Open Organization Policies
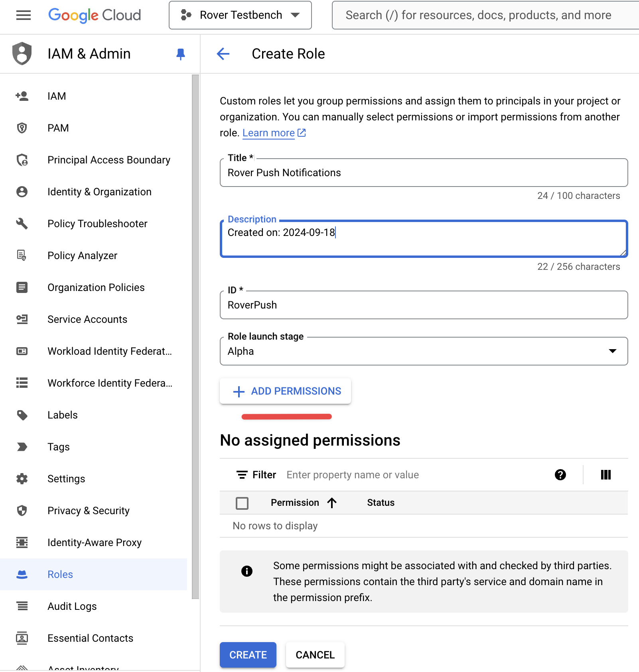Image resolution: width=639 pixels, height=672 pixels. click(x=96, y=287)
